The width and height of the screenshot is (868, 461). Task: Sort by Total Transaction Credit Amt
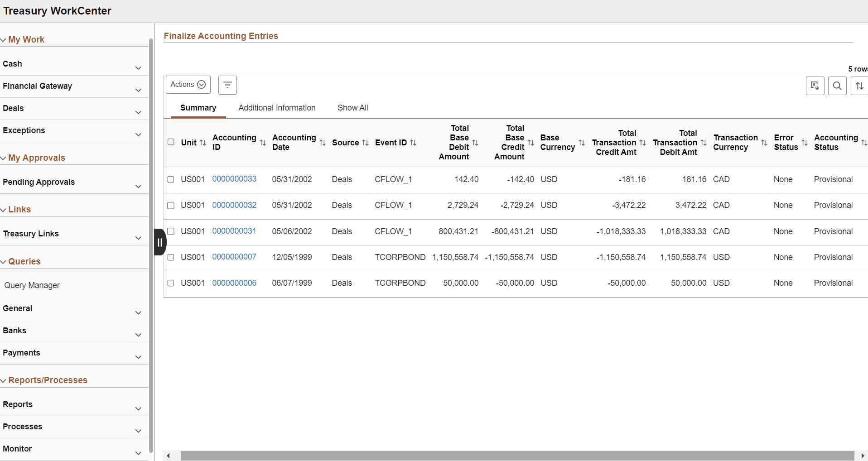(642, 143)
